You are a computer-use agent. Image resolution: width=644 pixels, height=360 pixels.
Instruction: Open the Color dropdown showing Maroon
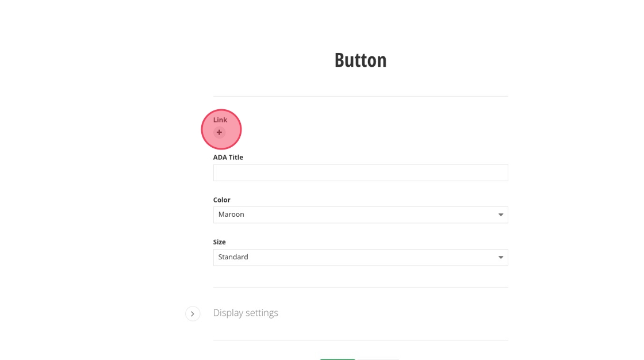pos(360,215)
